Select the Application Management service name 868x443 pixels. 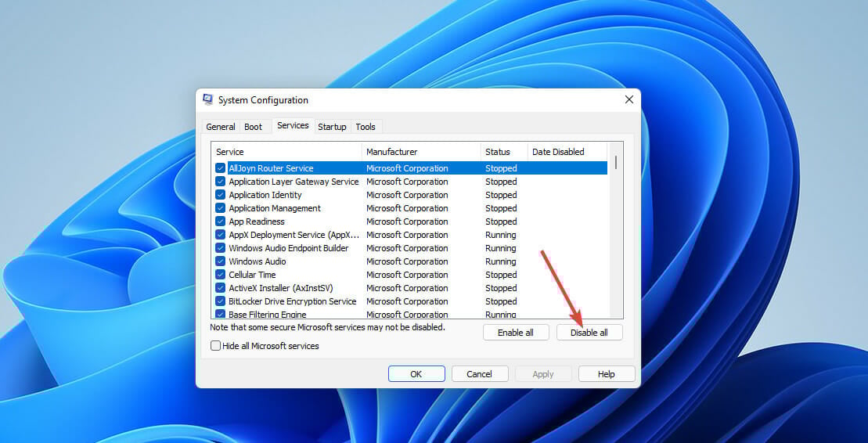click(275, 208)
